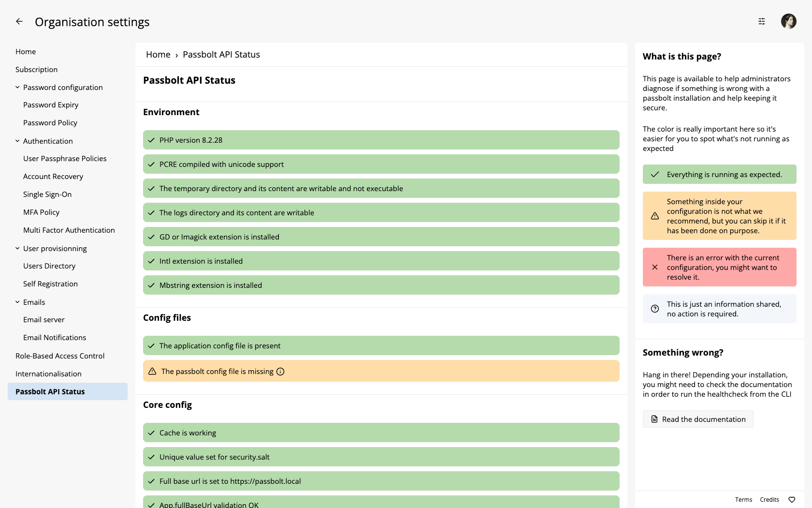Click 'Mbstring extension is installed' row
The height and width of the screenshot is (508, 812).
pos(381,285)
